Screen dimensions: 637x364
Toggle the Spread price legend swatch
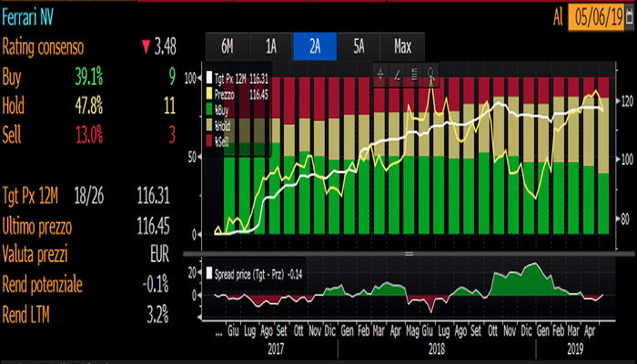coord(209,273)
